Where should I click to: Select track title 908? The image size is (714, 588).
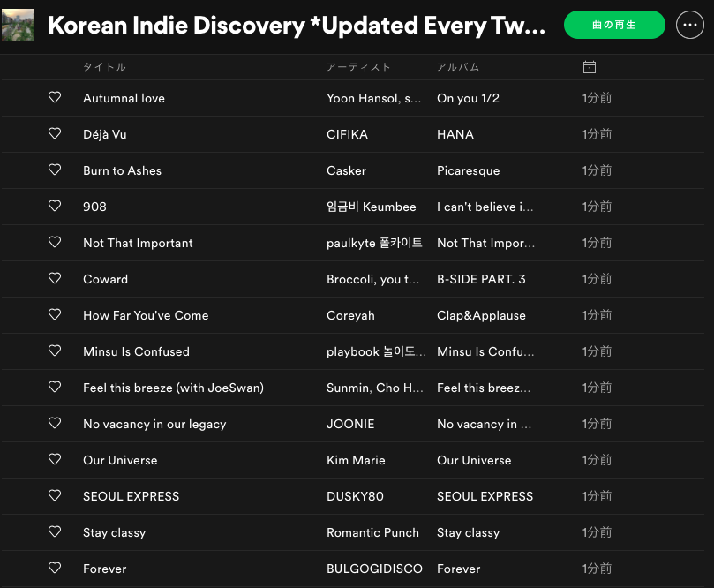pyautogui.click(x=94, y=207)
